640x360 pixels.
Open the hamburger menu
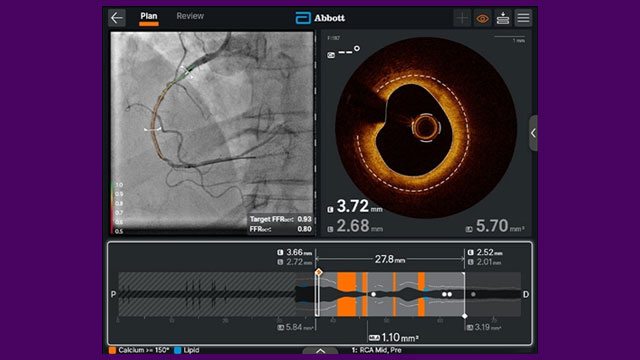click(523, 18)
